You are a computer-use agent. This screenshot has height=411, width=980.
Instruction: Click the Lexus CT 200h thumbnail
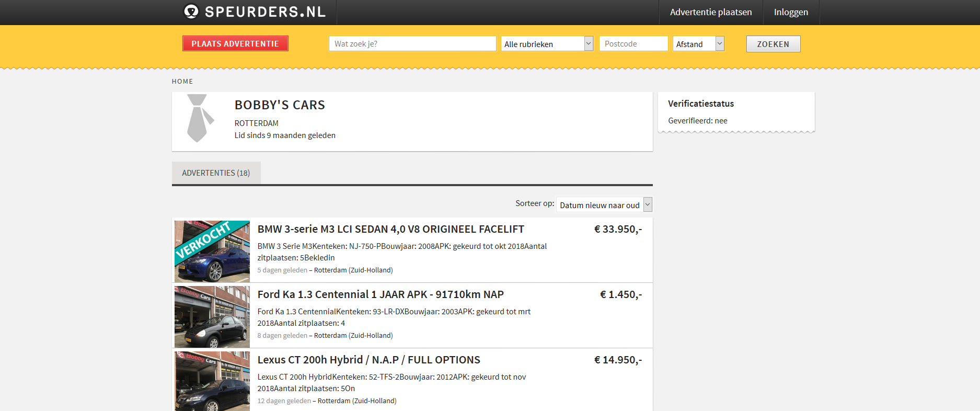[212, 381]
